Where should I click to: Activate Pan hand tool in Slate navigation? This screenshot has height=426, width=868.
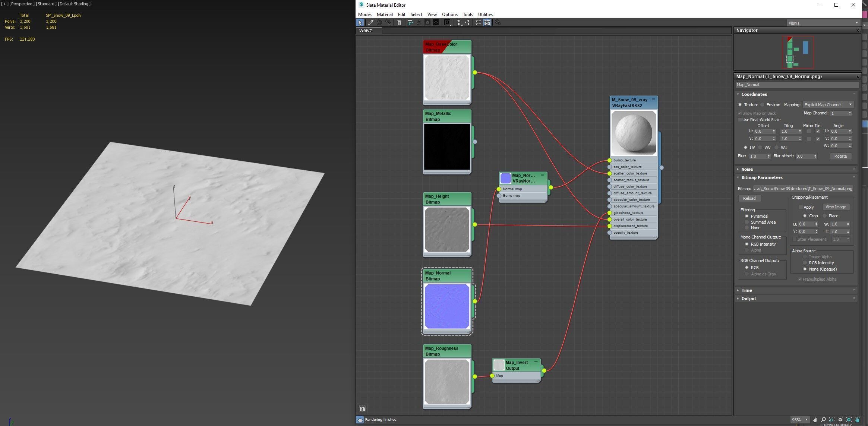tap(815, 420)
